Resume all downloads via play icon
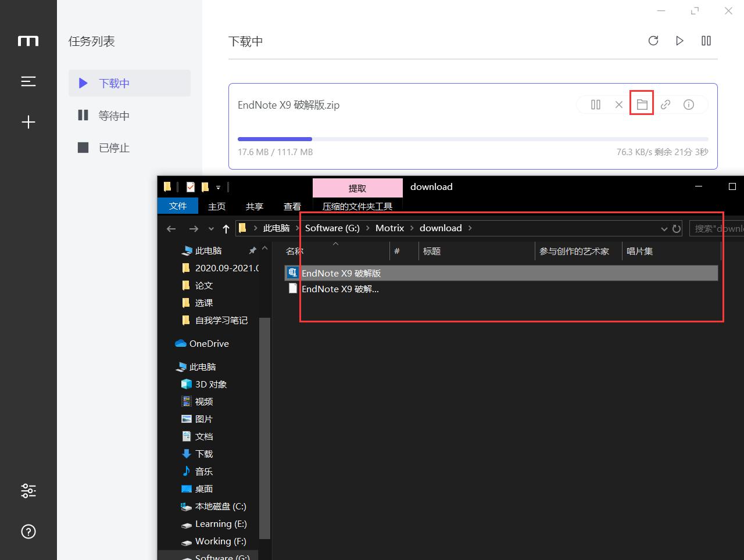The height and width of the screenshot is (560, 744). [679, 41]
